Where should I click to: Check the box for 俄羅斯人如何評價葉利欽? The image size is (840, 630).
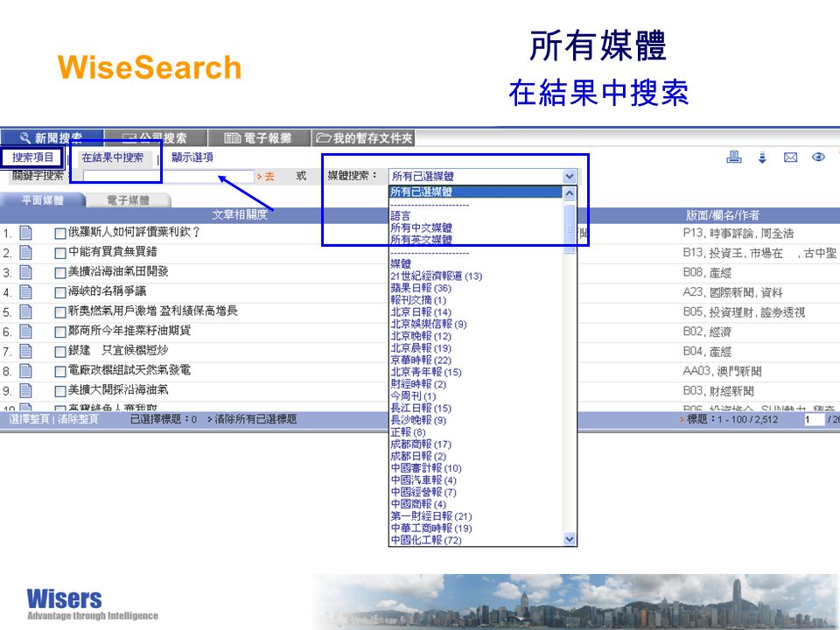click(x=60, y=234)
